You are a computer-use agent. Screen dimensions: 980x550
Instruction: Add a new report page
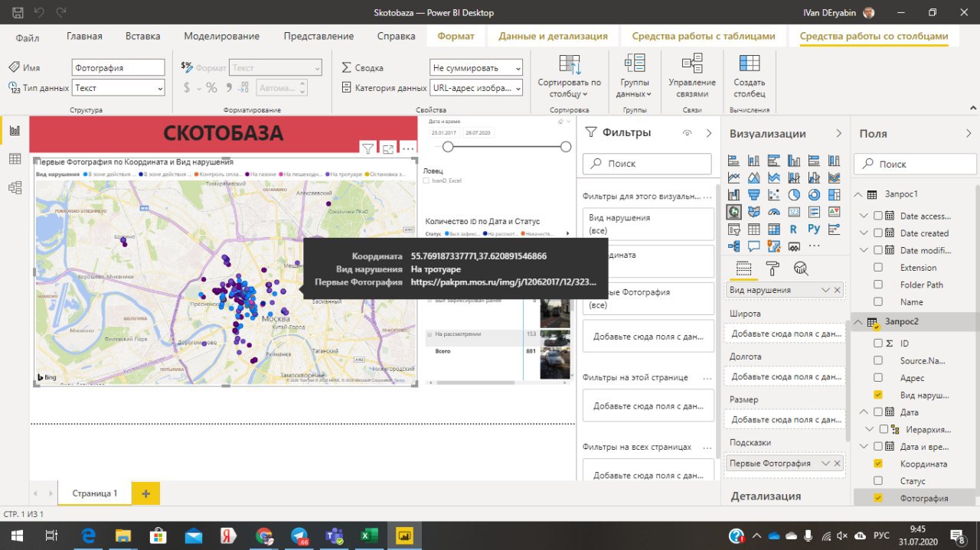145,493
